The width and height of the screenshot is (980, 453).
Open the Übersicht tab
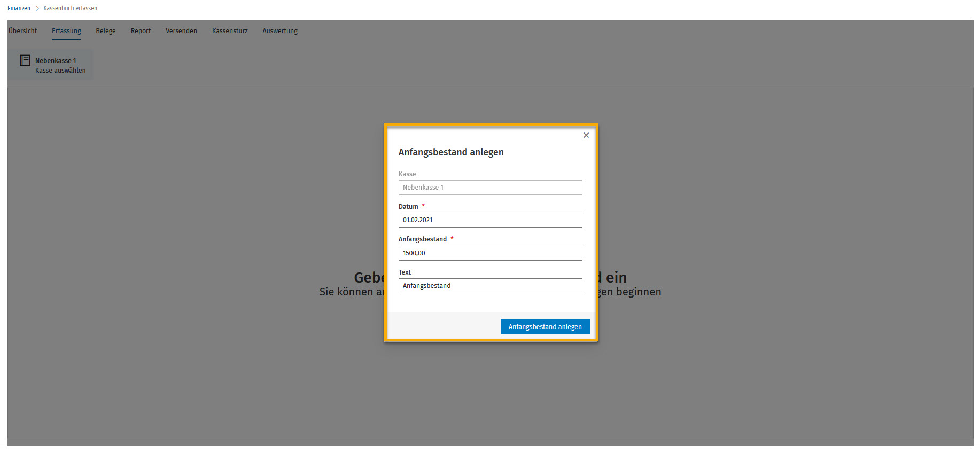pyautogui.click(x=23, y=31)
